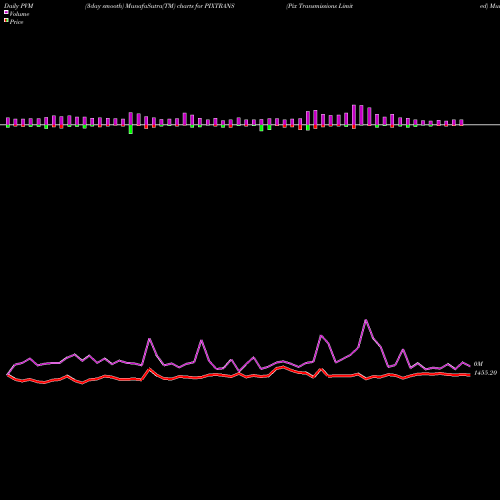Viewport: 500px width, 500px height.
Task: Click the 'Pix Transmissions Limit' company name text
Action: click(320, 6)
